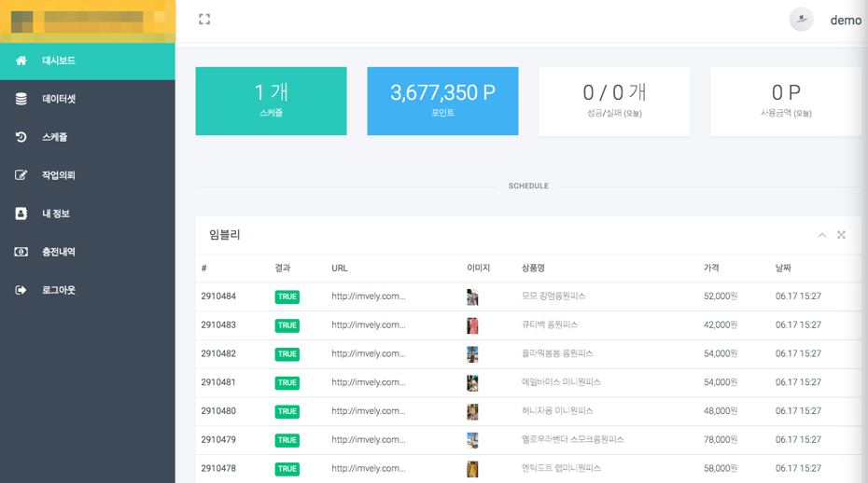Click the 1 개 스케줄 card
Viewport: 868px width, 483px height.
tap(272, 102)
